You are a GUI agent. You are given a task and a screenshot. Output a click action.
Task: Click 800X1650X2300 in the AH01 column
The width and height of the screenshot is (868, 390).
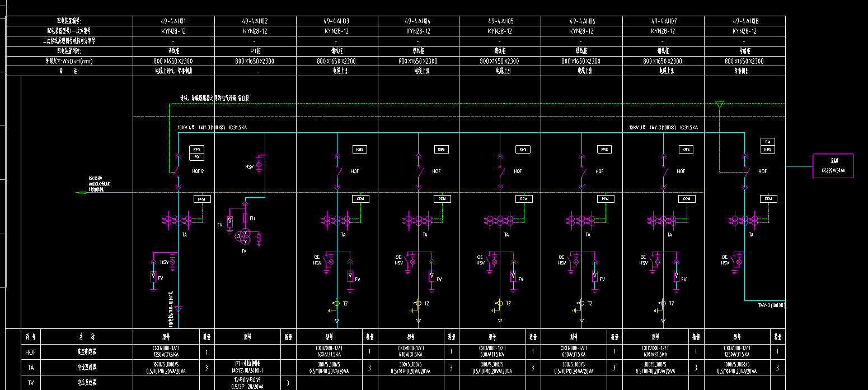pyautogui.click(x=173, y=61)
